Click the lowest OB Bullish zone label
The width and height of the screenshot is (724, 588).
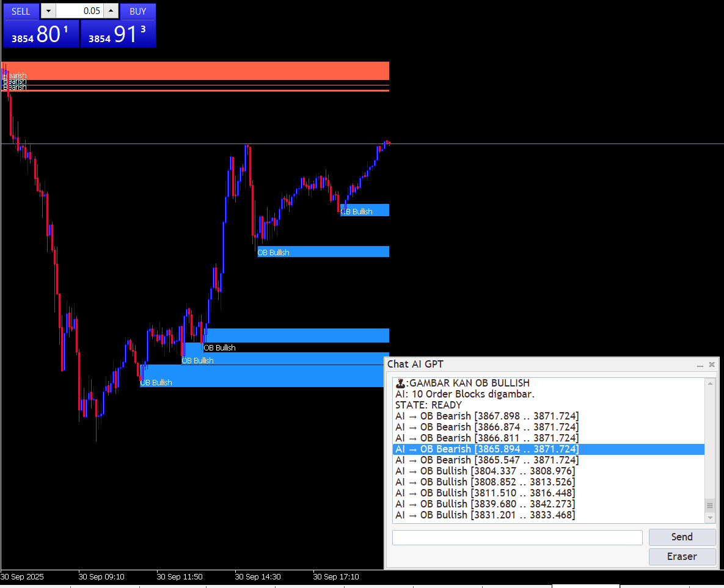[156, 383]
